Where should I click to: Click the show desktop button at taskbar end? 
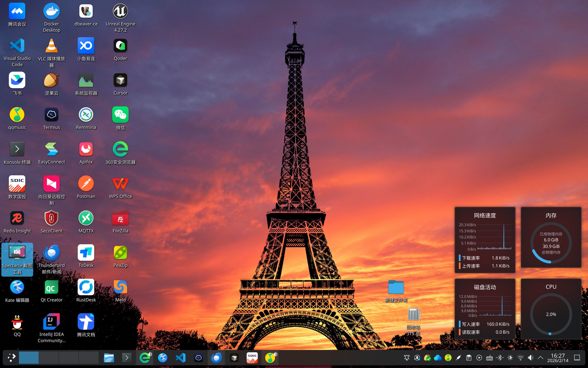coord(577,357)
